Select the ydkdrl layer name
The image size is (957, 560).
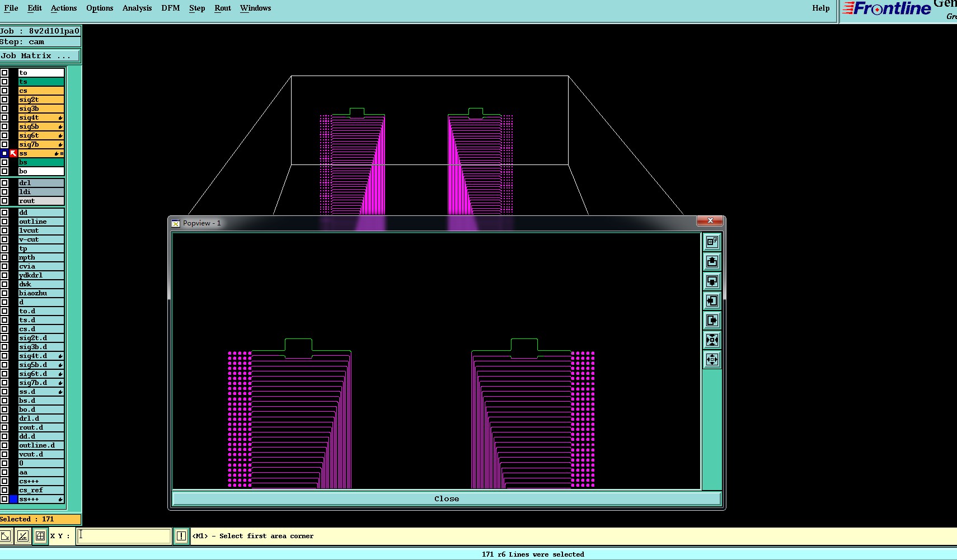[41, 275]
